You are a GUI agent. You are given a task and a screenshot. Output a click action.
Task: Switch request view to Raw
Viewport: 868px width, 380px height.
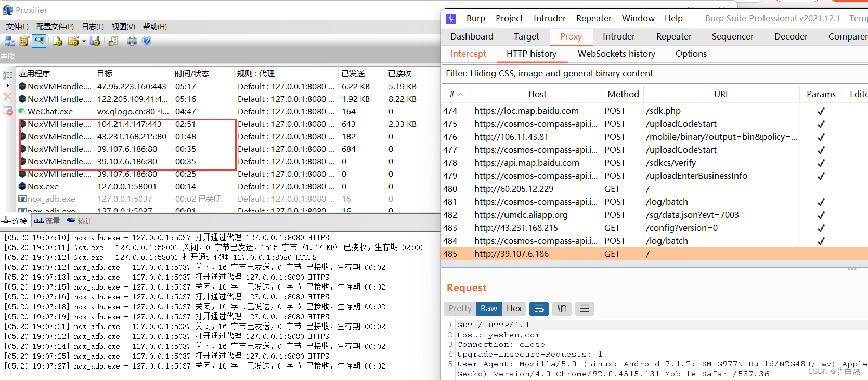[489, 308]
